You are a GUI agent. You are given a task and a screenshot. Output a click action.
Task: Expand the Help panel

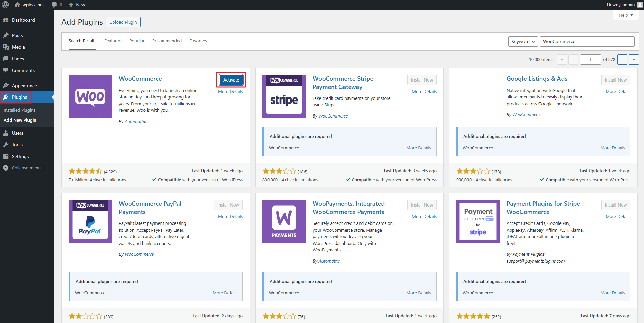(626, 15)
